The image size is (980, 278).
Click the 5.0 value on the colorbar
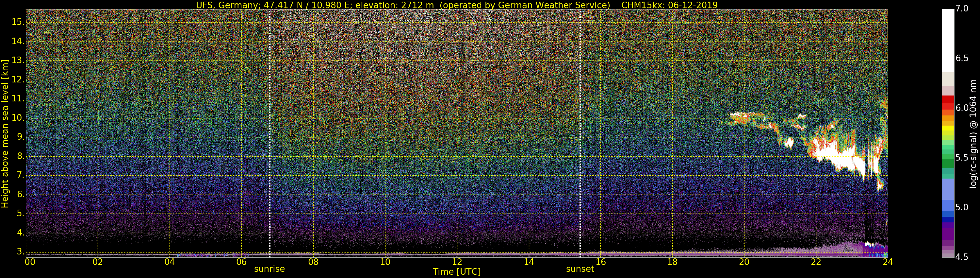(x=961, y=207)
